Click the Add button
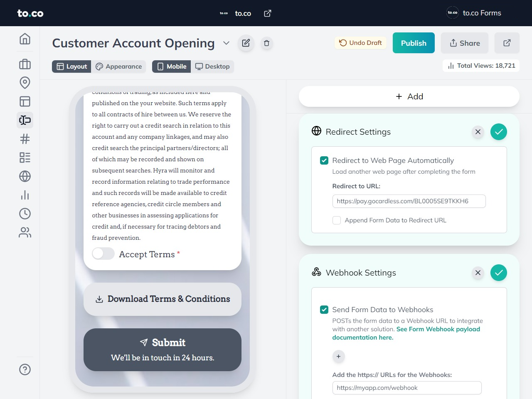Screen dimensions: 532x399 (409, 96)
